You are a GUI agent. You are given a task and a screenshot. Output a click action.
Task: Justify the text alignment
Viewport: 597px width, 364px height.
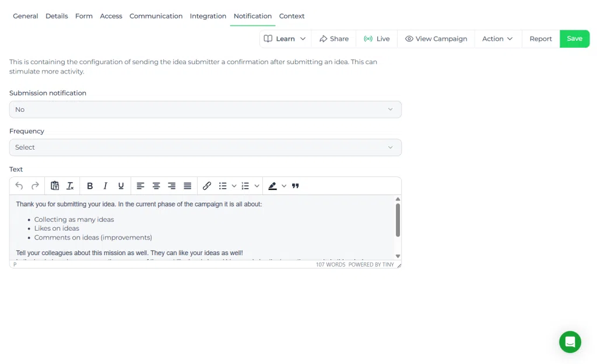click(187, 186)
